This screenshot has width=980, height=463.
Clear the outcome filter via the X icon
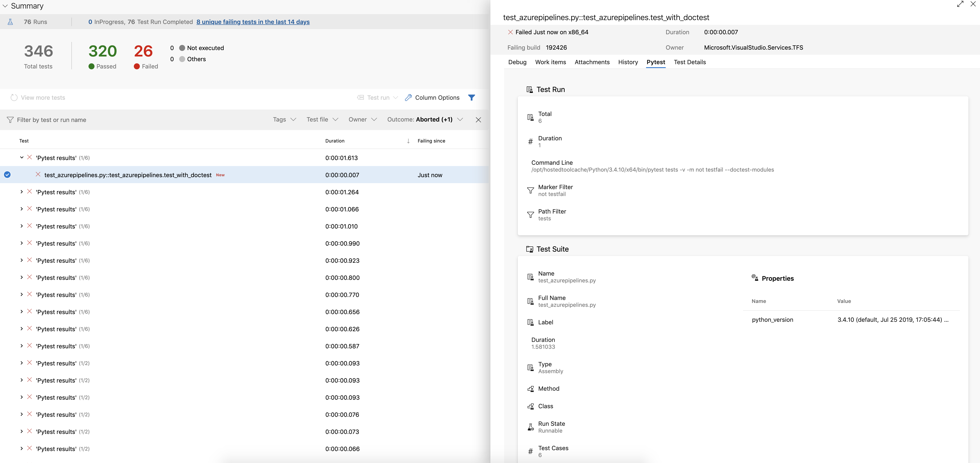[478, 120]
